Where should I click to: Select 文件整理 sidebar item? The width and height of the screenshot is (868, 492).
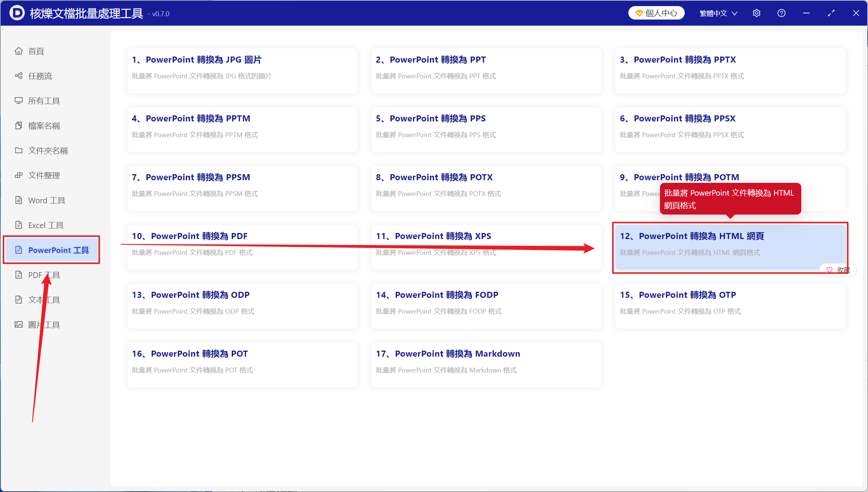(x=51, y=175)
